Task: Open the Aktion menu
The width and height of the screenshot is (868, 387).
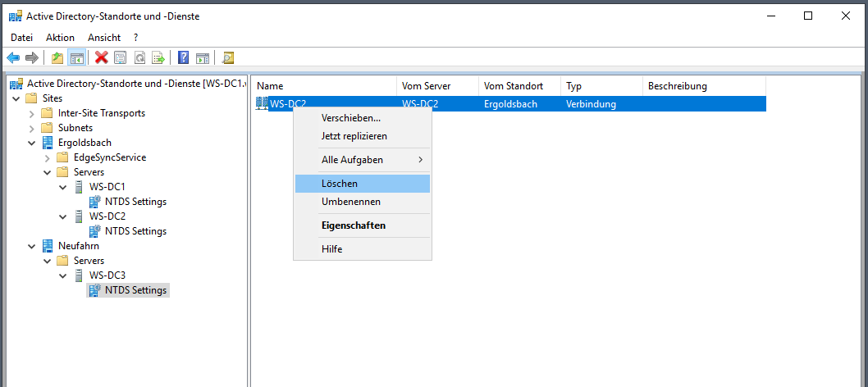Action: coord(61,38)
